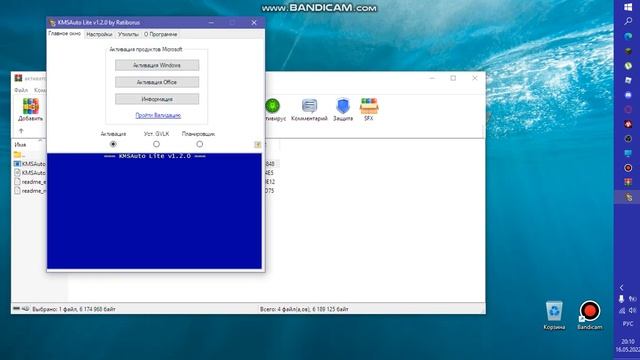Open the partly hidden Ком... menu in WinRAR
The width and height of the screenshot is (640, 360).
click(40, 90)
